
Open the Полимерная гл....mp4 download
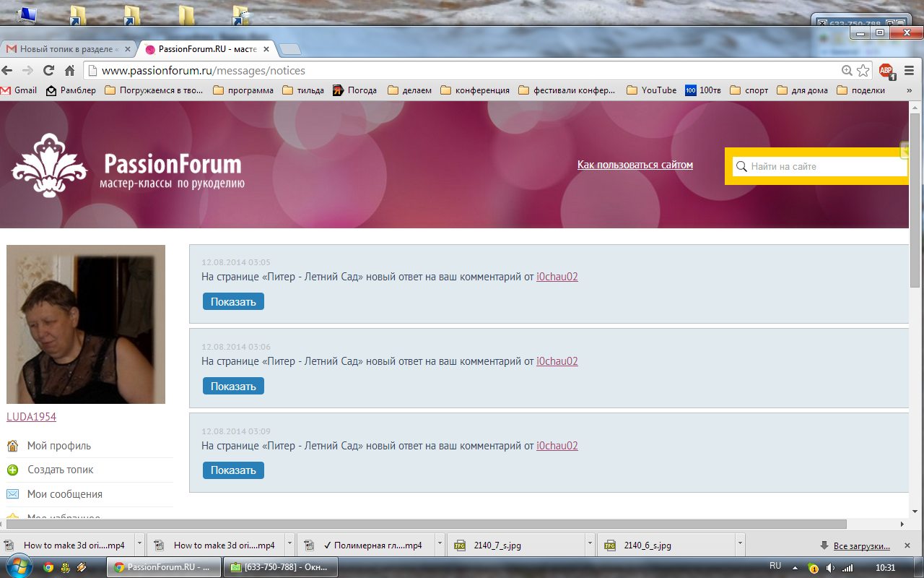(x=366, y=545)
